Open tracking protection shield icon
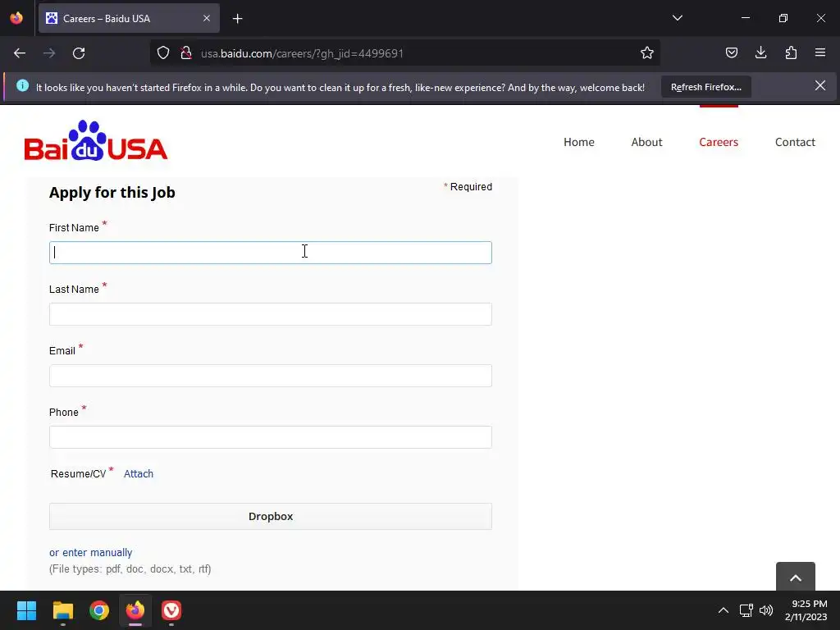The height and width of the screenshot is (630, 840). click(x=163, y=53)
